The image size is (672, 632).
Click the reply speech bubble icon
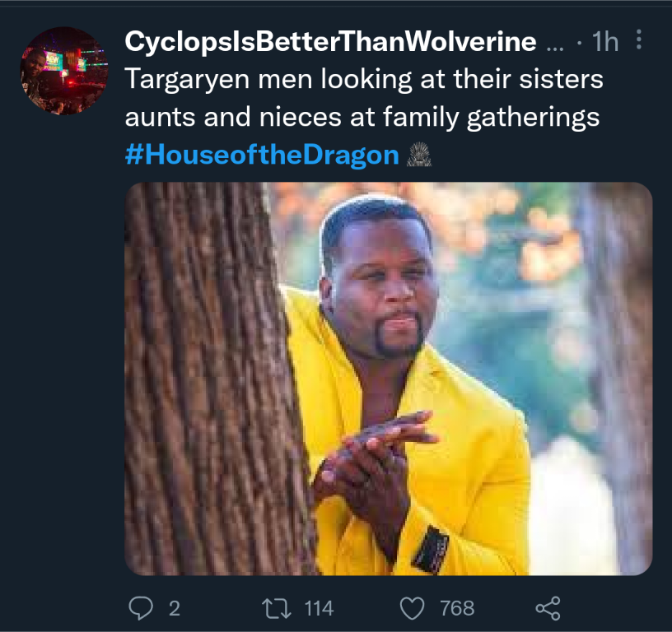coord(142,608)
